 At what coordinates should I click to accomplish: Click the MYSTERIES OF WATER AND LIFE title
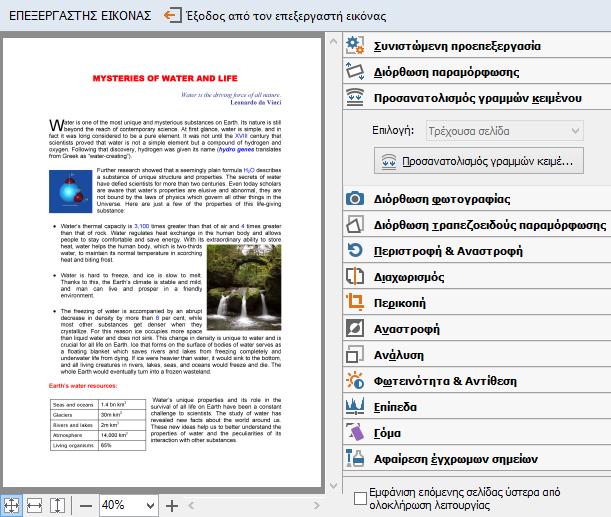[165, 78]
